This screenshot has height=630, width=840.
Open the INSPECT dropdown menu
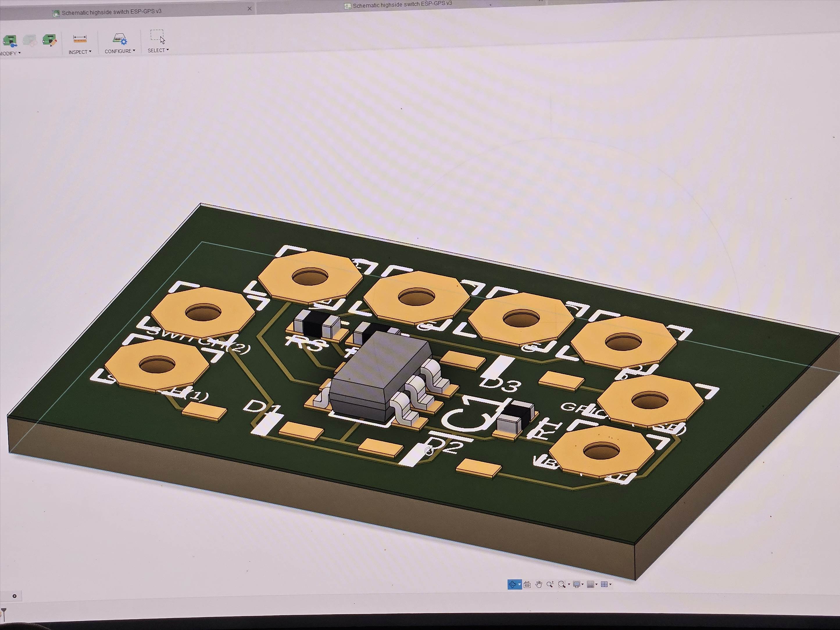[x=80, y=52]
